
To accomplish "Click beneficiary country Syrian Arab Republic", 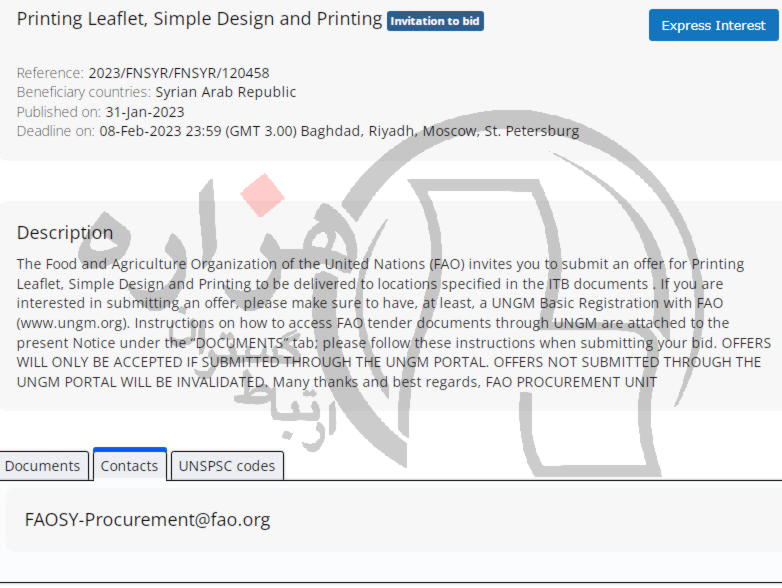I will tap(225, 92).
